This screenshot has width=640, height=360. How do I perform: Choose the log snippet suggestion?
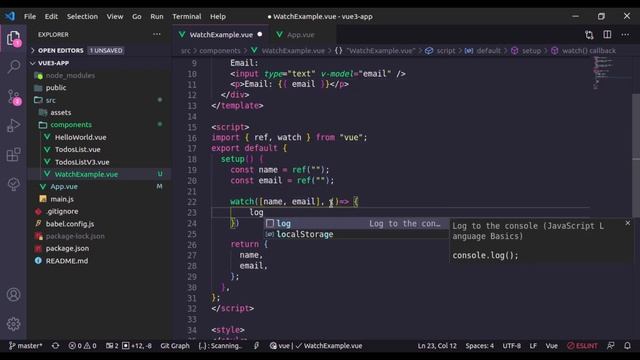coord(356,223)
